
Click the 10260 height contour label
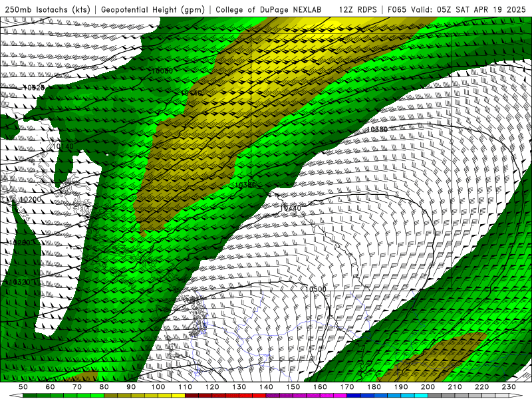19,243
